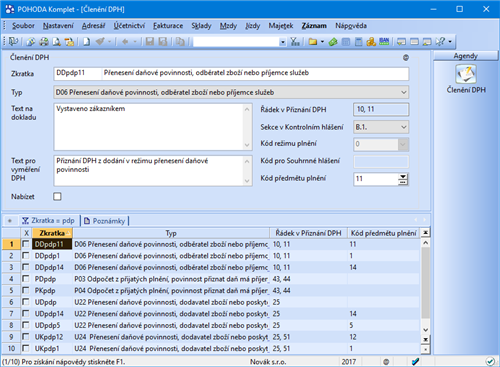Screen dimensions: 500x367
Task: Click the Zkratka input field DDpdp11
Action: pos(77,73)
